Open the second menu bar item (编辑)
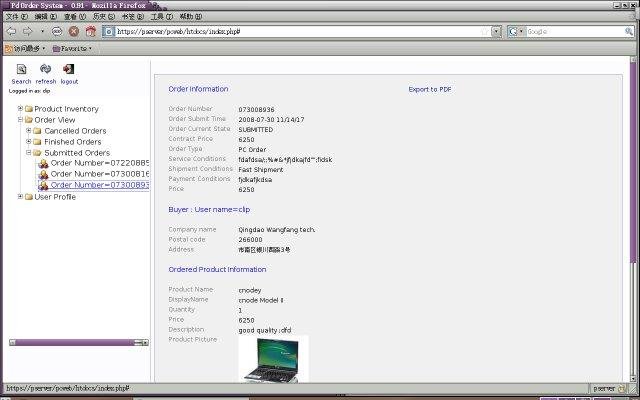The width and height of the screenshot is (640, 400). coord(46,17)
